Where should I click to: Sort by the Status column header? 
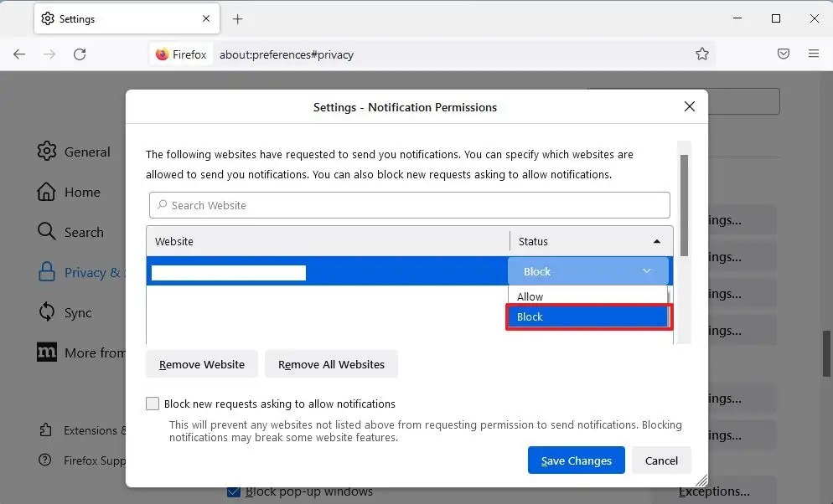591,241
